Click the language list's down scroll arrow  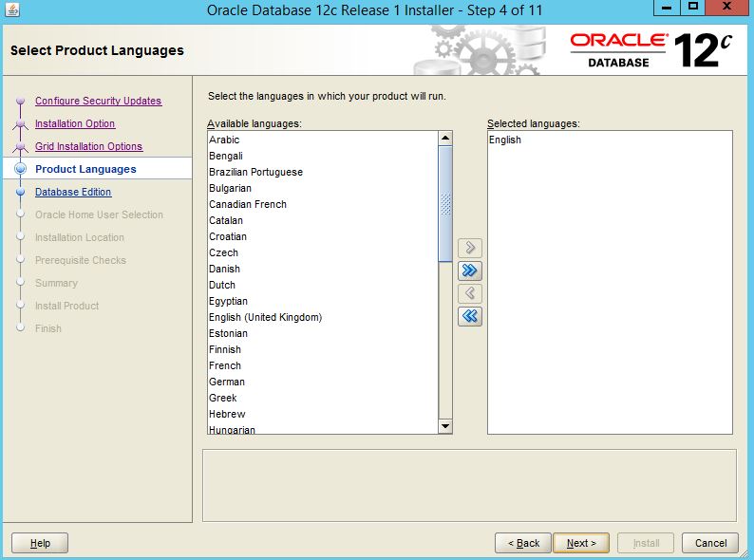pyautogui.click(x=445, y=426)
